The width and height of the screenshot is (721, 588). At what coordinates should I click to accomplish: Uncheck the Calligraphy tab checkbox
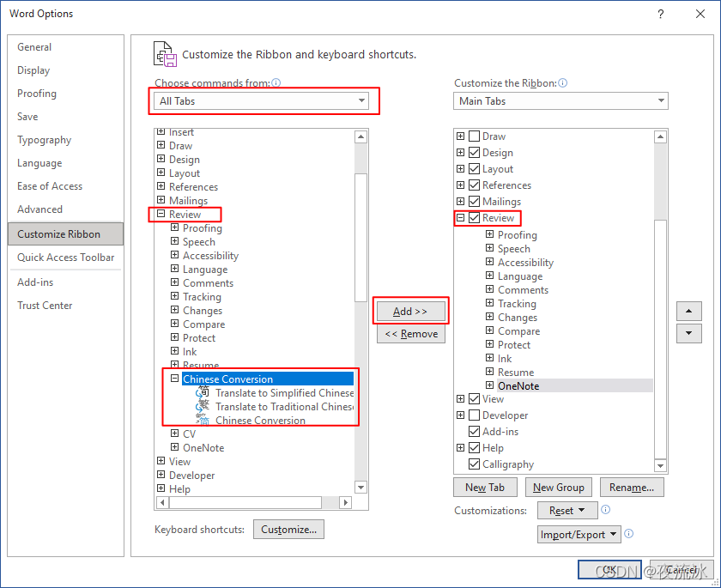[x=474, y=464]
